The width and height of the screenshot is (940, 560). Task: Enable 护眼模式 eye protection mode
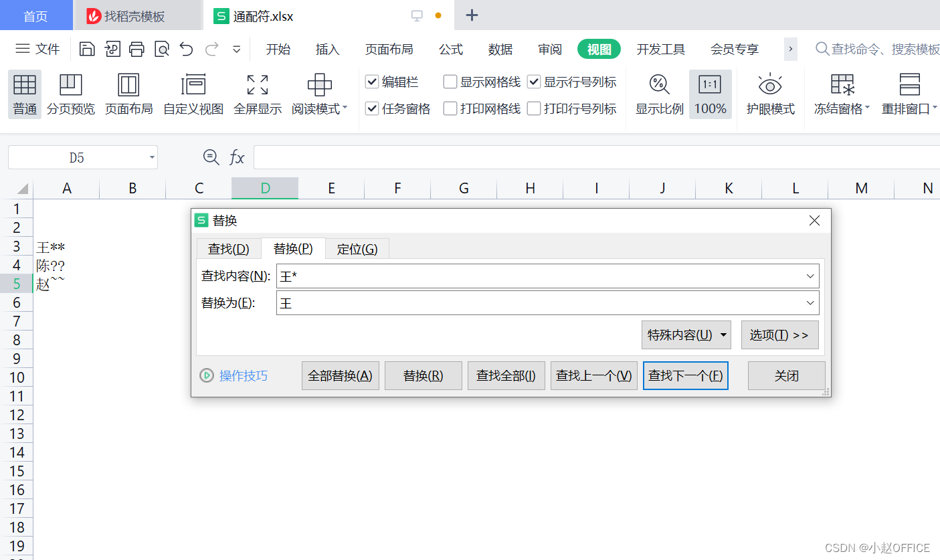770,85
